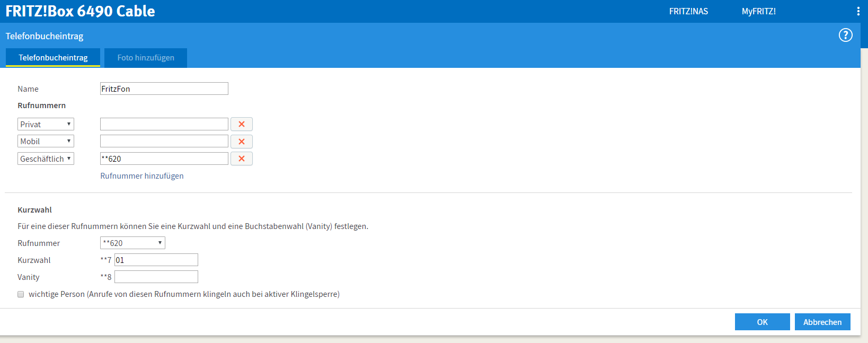Click the Kurzwahl section heading
Viewport: 868px width, 343px height.
pyautogui.click(x=34, y=210)
